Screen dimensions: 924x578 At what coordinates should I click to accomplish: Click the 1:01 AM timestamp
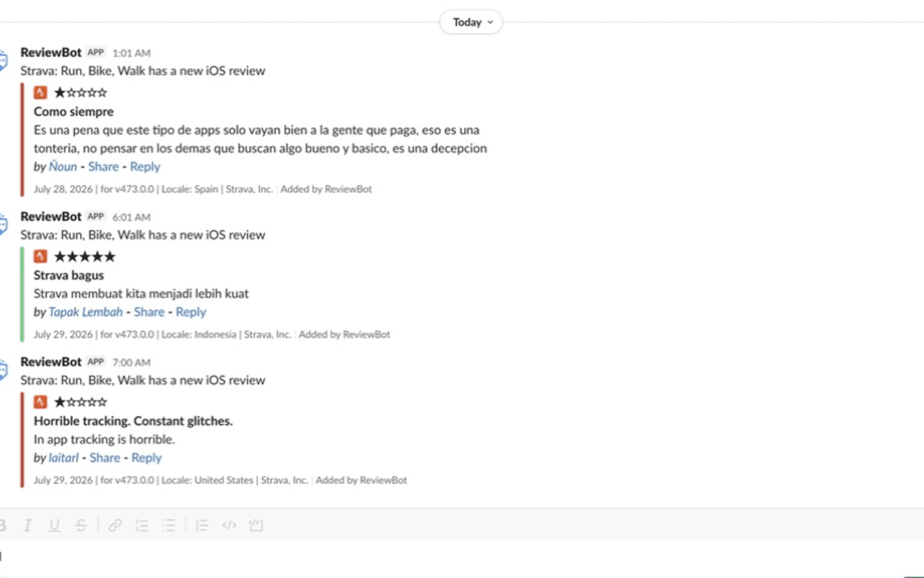pos(131,53)
